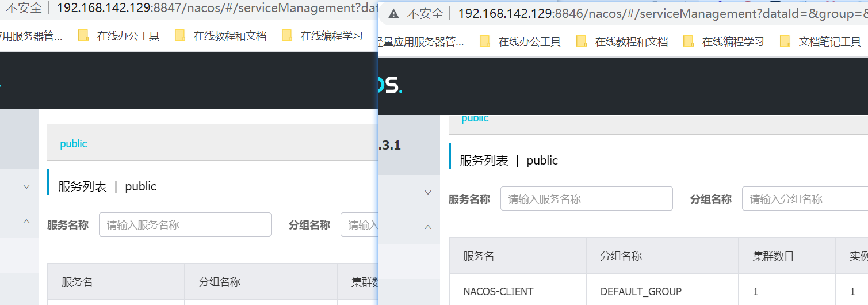Click the group name input in 8847 window
The height and width of the screenshot is (305, 868).
pos(359,224)
